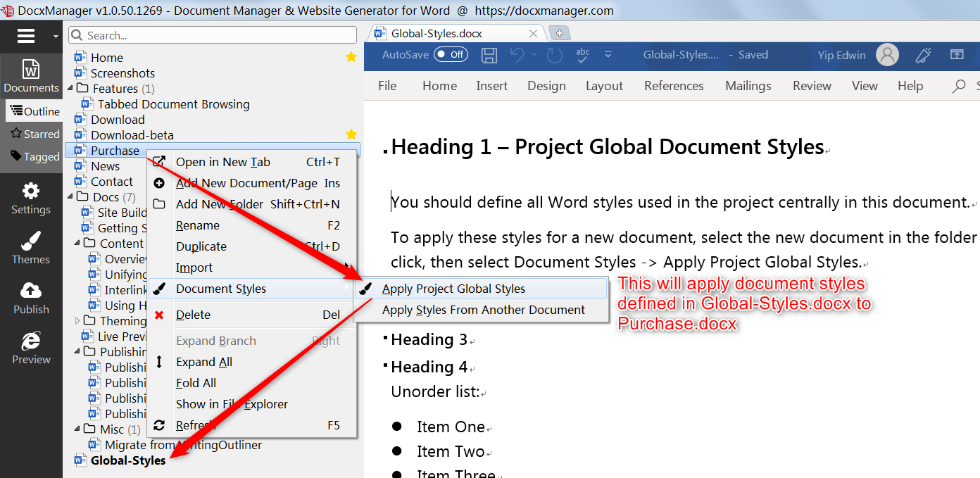Select the Starred view
980x478 pixels.
34,134
